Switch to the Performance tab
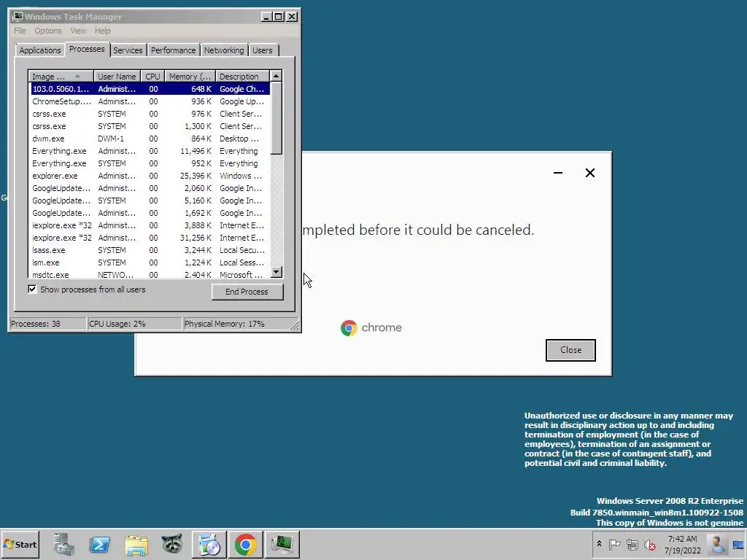This screenshot has width=747, height=560. [174, 50]
